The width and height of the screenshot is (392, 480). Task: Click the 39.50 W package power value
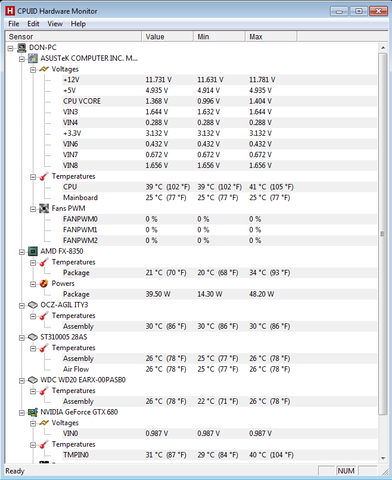pyautogui.click(x=158, y=294)
